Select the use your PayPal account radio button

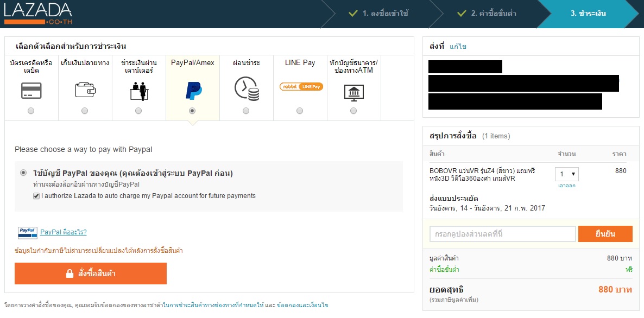[x=23, y=173]
